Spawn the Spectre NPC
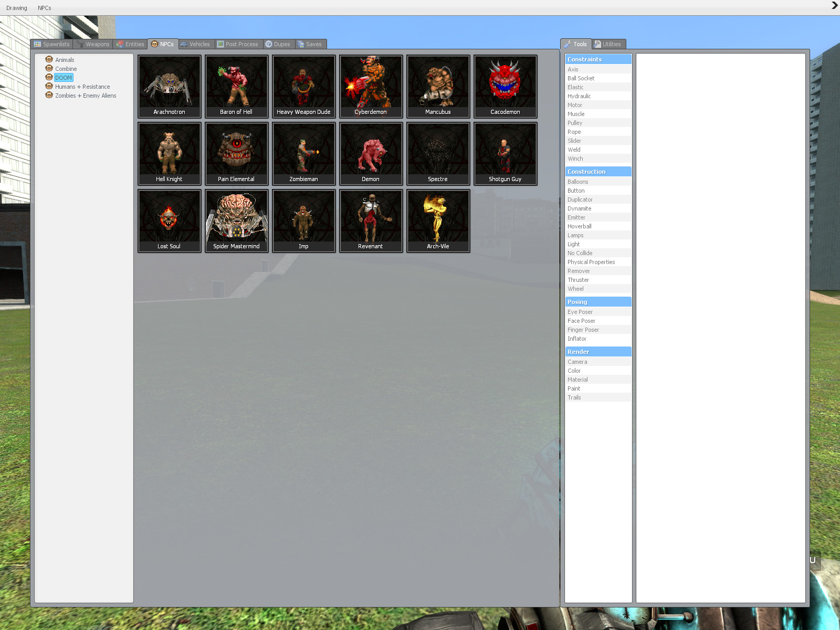 [438, 154]
